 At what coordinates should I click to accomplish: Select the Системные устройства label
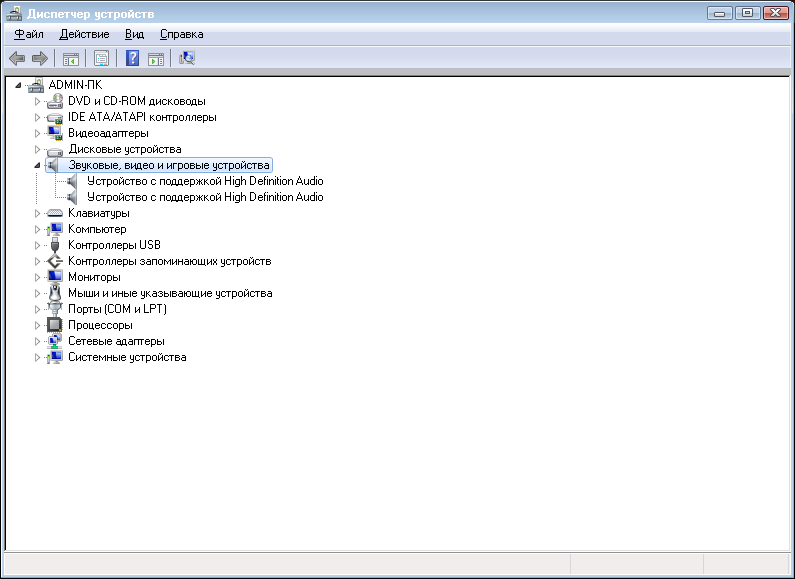[127, 357]
